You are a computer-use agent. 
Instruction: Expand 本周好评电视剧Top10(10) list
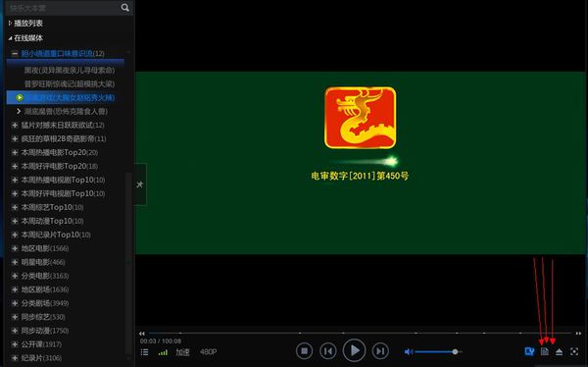point(15,193)
